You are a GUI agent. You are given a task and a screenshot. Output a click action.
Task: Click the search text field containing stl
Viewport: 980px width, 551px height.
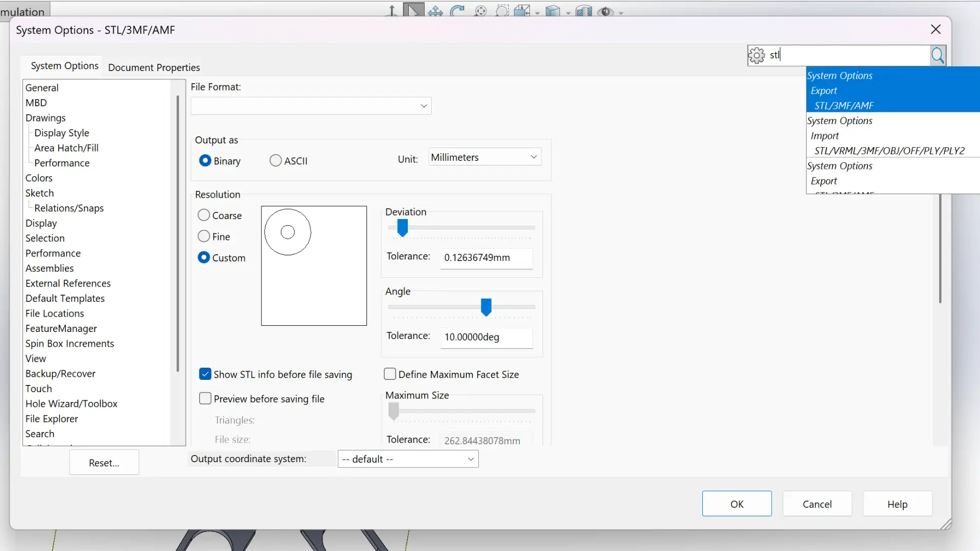(848, 55)
